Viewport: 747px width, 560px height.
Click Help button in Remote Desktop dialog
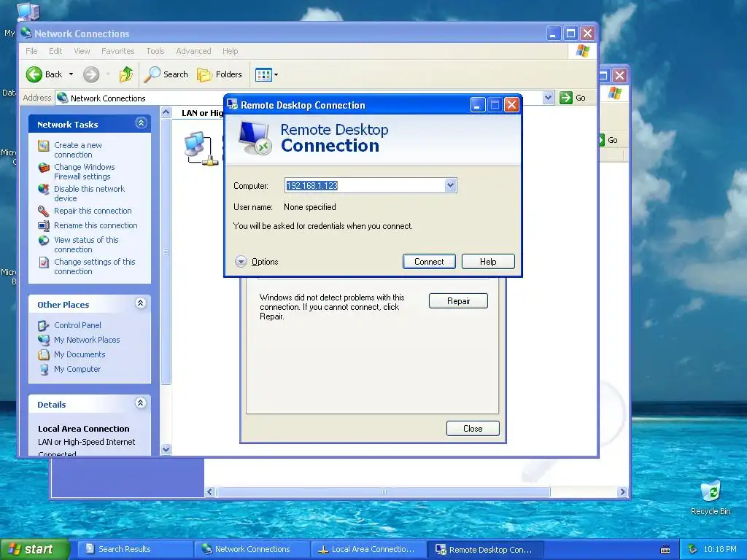[x=488, y=262]
